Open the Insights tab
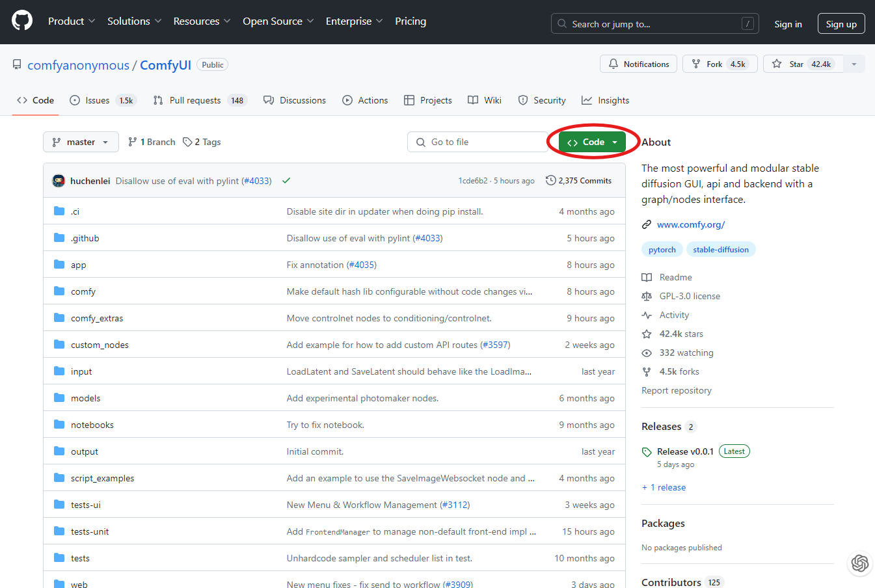 (x=605, y=100)
